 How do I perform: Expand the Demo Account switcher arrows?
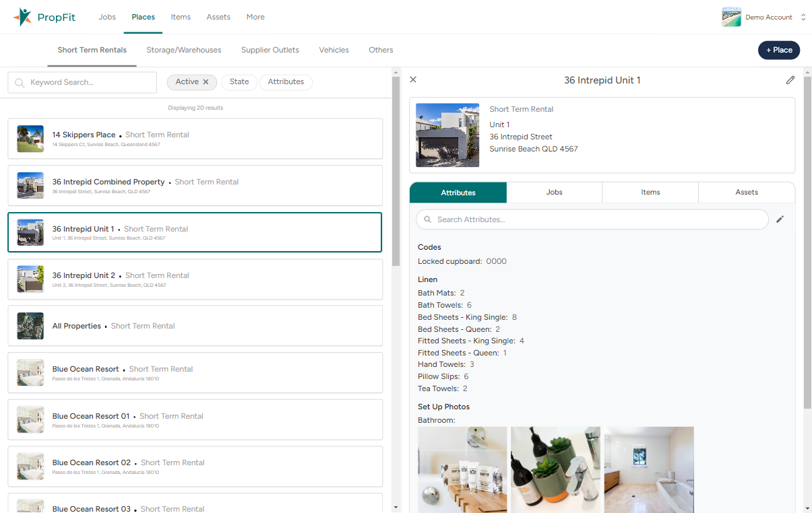(x=803, y=17)
